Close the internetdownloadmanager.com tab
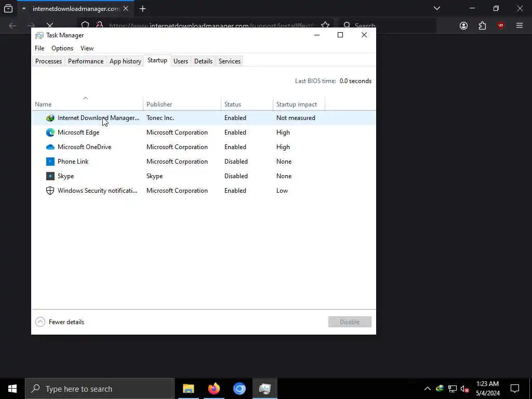 point(126,9)
